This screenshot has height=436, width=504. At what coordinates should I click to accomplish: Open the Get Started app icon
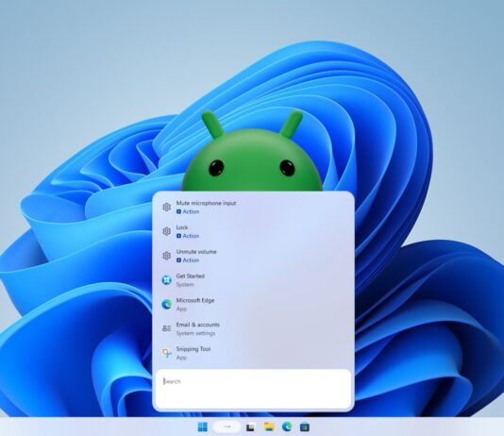(x=166, y=280)
